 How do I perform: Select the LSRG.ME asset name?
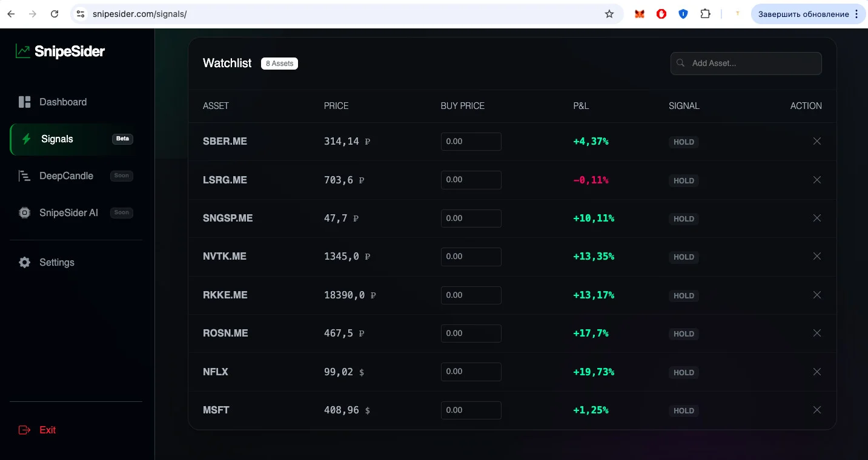point(225,180)
